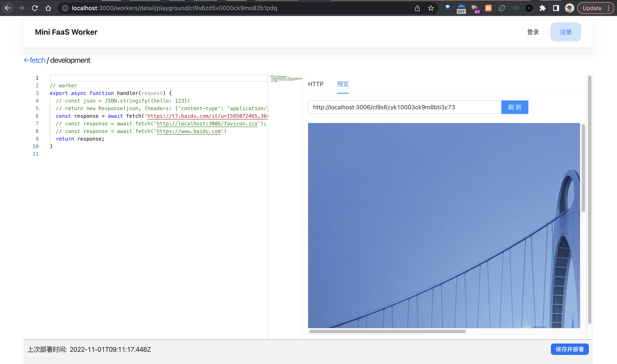This screenshot has height=364, width=617.
Task: Place cursor on empty editor line 1
Action: [159, 78]
